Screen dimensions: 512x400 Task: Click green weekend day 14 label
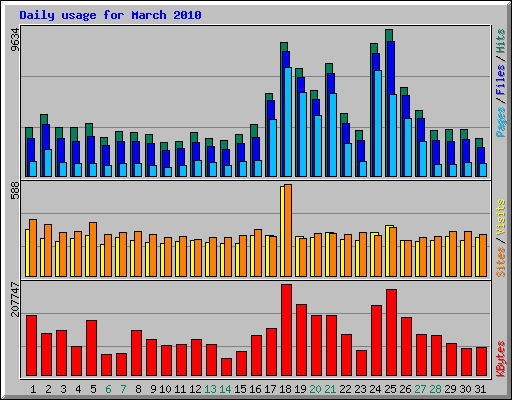225,389
